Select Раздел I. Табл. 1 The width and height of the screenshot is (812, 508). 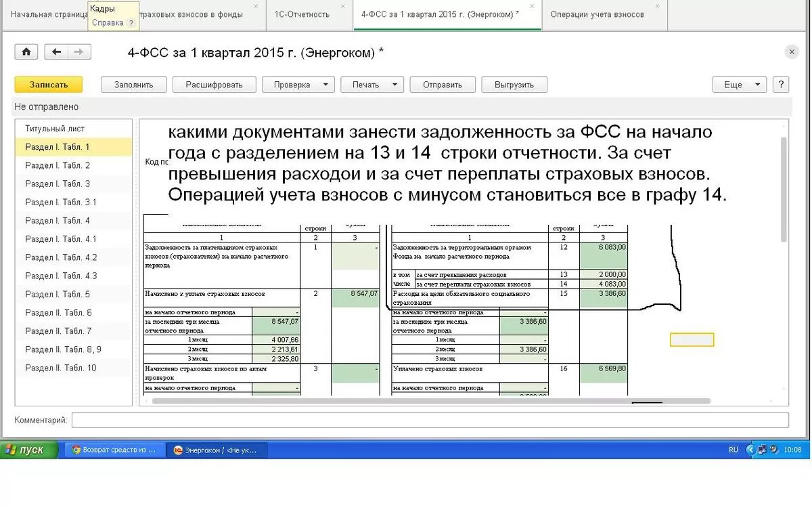(73, 147)
